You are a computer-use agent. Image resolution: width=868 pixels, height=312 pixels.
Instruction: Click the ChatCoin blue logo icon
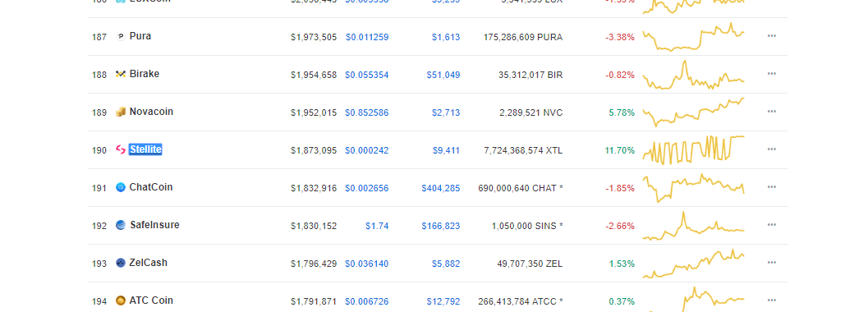[120, 187]
